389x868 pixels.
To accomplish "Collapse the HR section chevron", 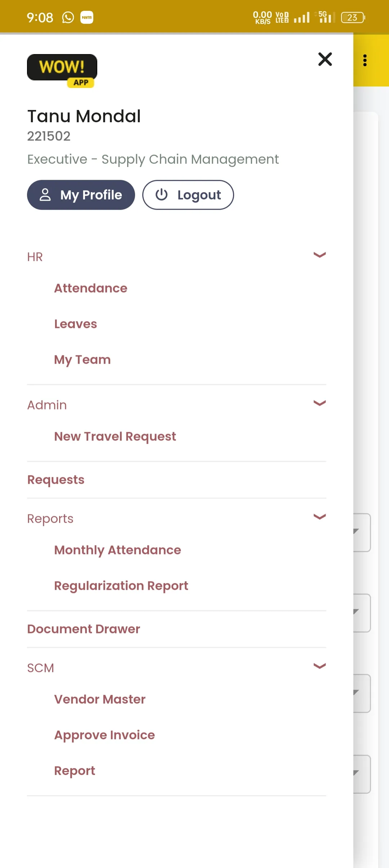I will tap(319, 255).
